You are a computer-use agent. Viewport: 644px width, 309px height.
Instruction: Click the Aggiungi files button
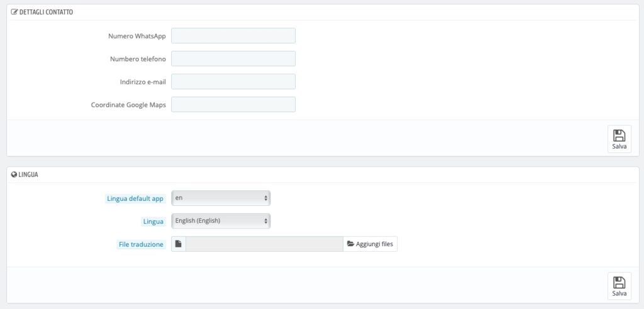click(370, 244)
